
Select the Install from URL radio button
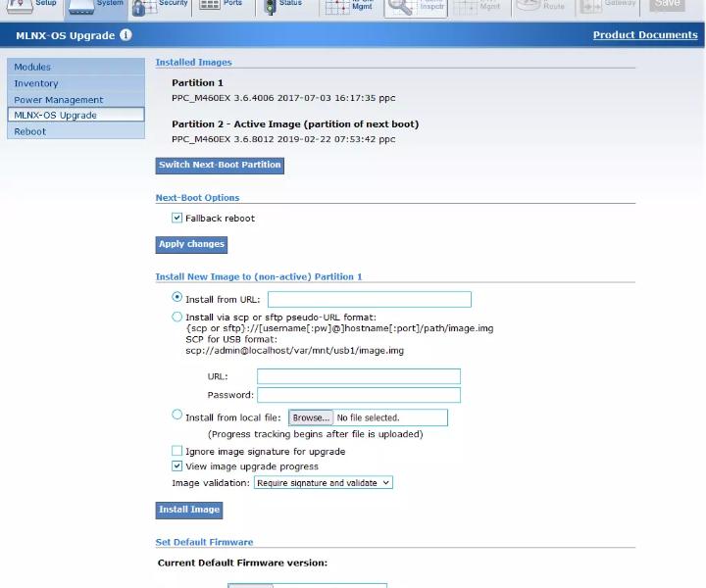[176, 297]
